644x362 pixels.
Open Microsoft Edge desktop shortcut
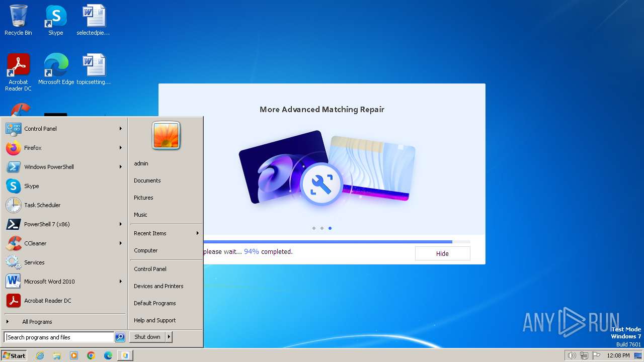tap(56, 69)
